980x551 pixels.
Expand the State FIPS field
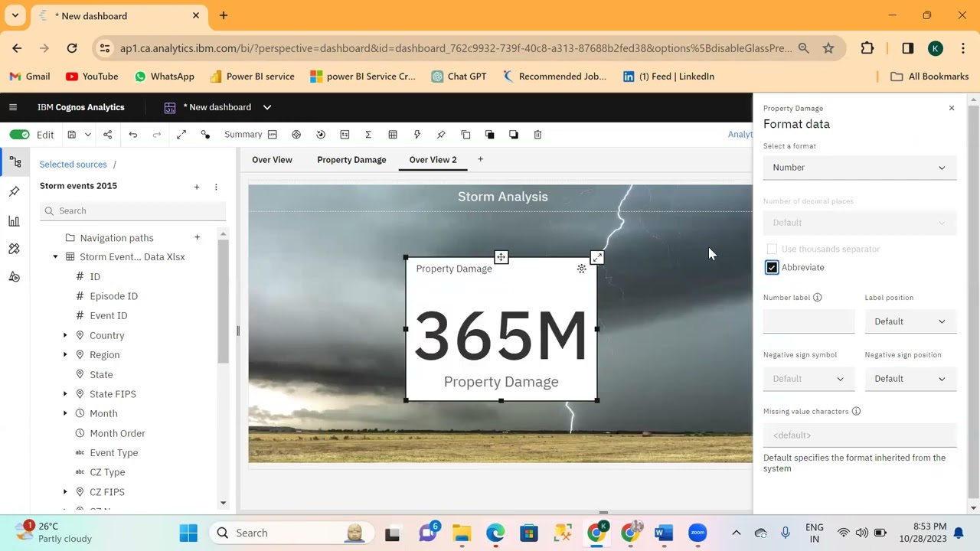pyautogui.click(x=65, y=394)
